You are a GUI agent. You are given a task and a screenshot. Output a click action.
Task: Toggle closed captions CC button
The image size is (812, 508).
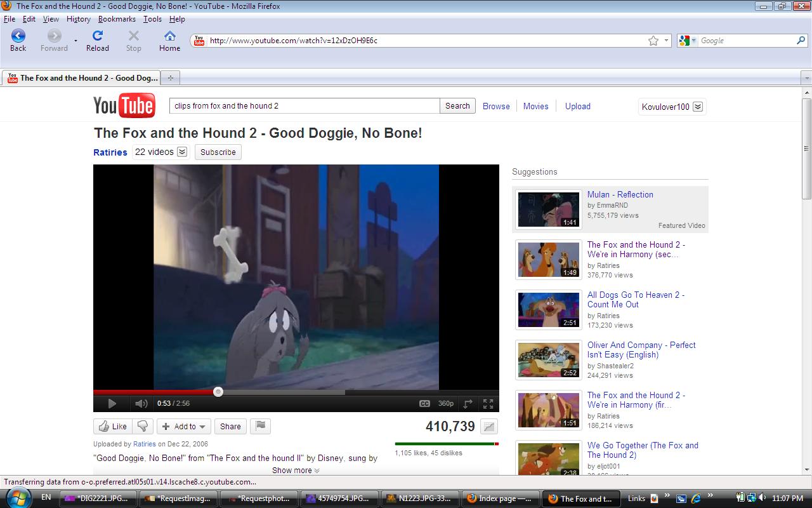point(424,403)
